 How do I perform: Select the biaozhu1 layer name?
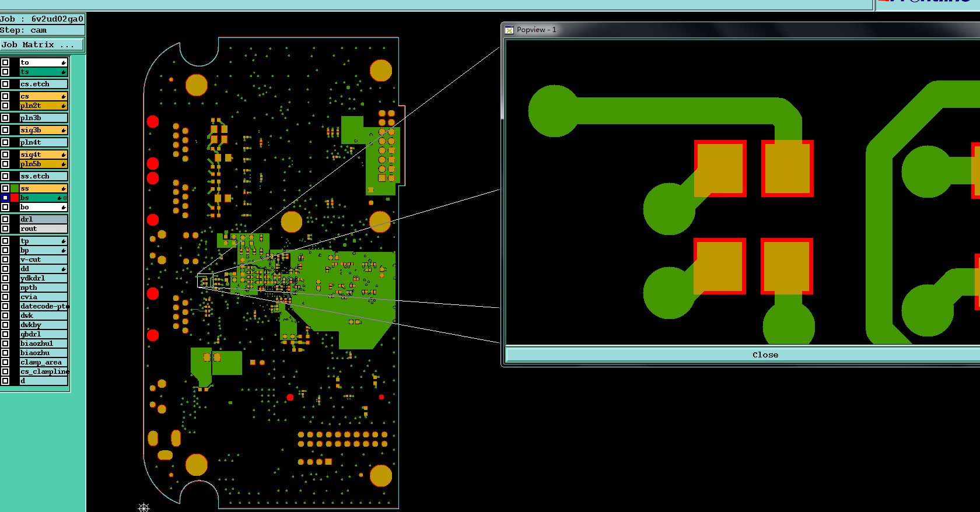(x=44, y=343)
